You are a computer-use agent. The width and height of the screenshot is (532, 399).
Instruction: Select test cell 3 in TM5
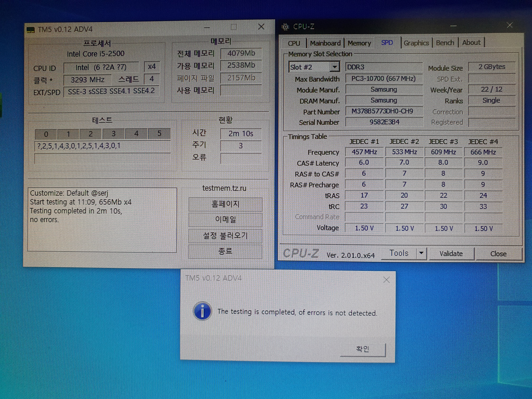pyautogui.click(x=113, y=134)
